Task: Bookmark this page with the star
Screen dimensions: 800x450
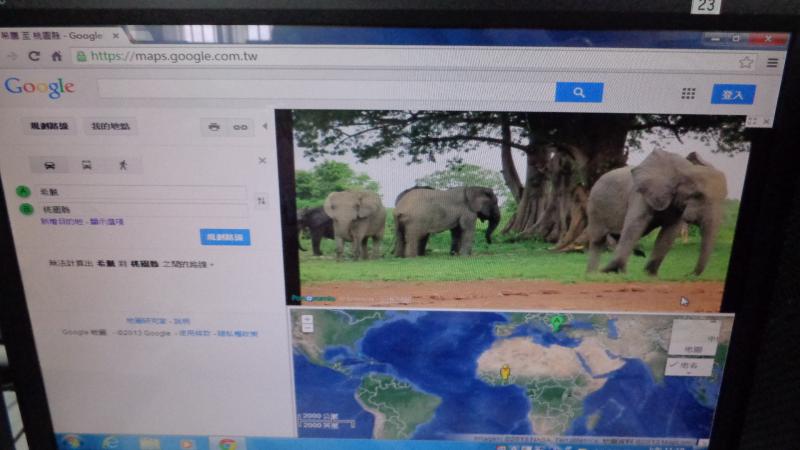Action: coord(745,62)
